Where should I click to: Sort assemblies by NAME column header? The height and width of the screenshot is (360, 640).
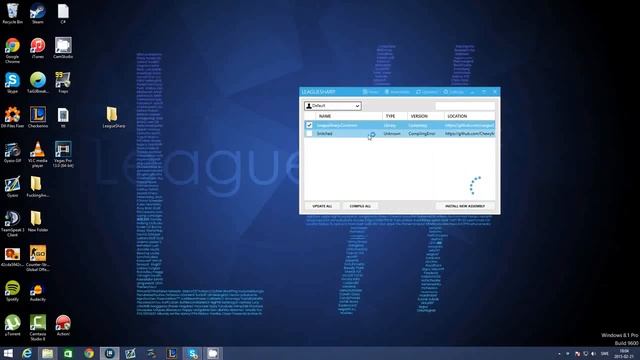(325, 116)
